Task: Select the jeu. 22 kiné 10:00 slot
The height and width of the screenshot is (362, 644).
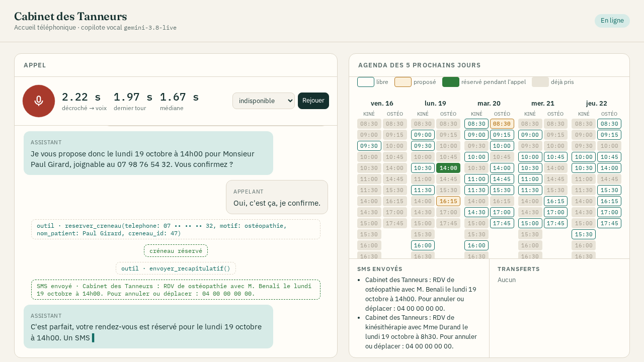Action: click(x=584, y=157)
